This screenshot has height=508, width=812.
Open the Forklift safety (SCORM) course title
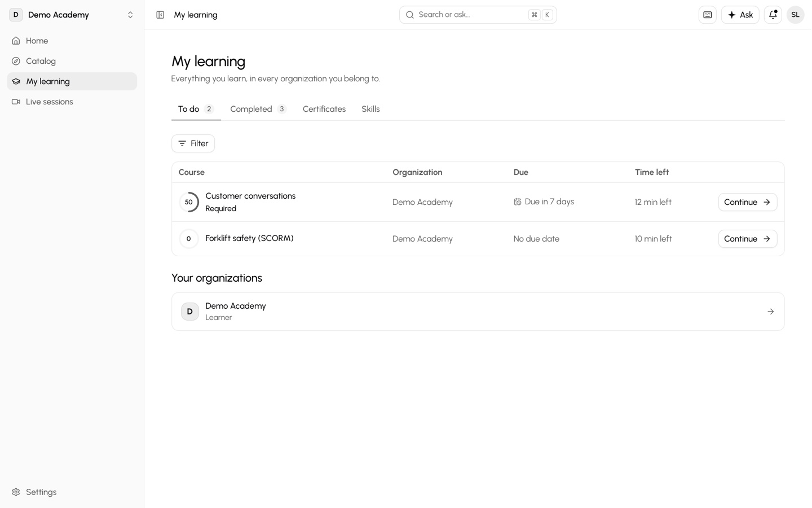click(x=249, y=238)
